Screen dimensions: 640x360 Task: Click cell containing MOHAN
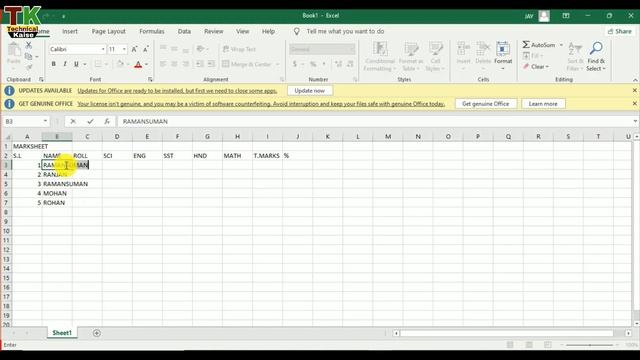[57, 193]
